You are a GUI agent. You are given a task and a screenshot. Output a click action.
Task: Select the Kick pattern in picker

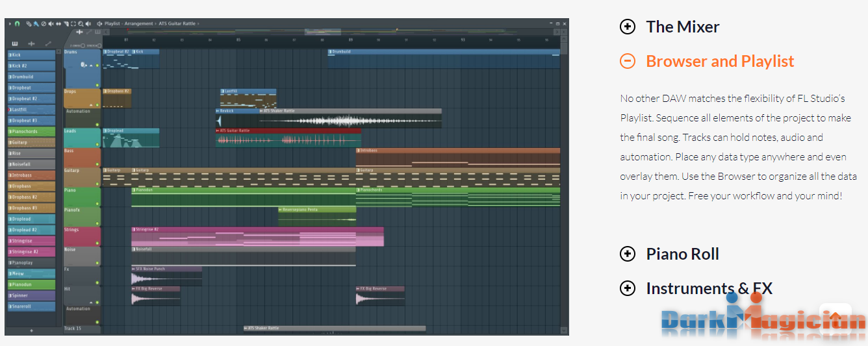click(x=31, y=55)
